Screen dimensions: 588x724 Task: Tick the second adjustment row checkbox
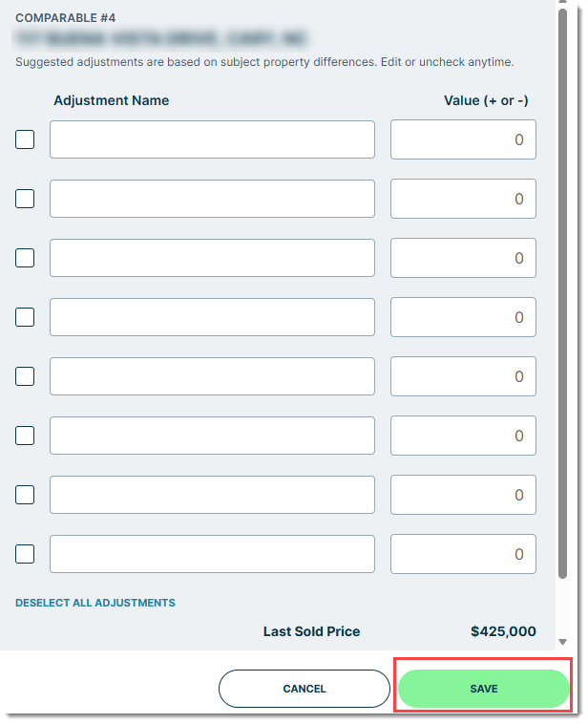coord(25,199)
